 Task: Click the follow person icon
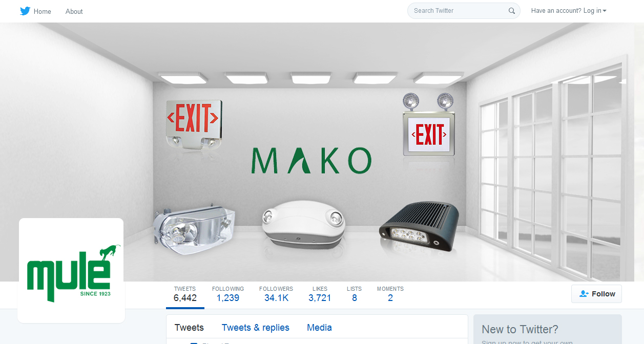coord(584,294)
